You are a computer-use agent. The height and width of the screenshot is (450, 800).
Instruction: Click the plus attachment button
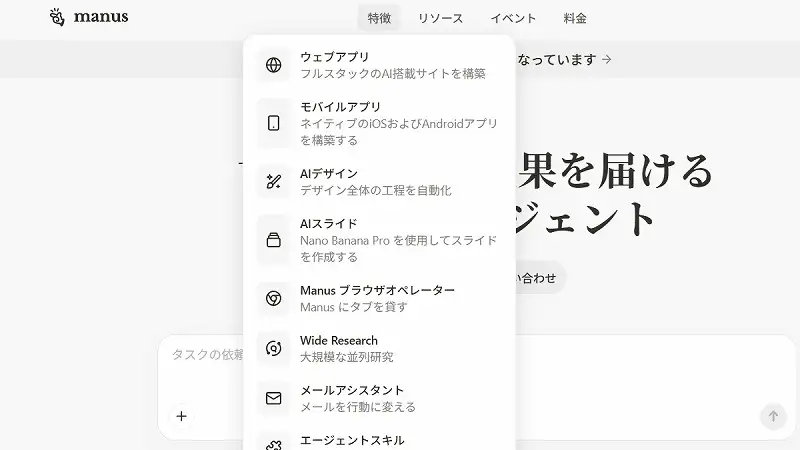pyautogui.click(x=182, y=416)
